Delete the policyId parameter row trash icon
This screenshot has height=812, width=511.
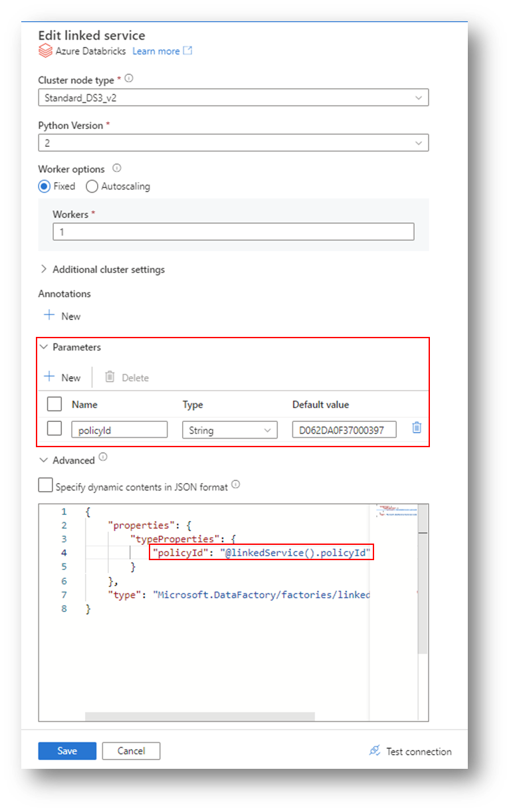pos(417,428)
